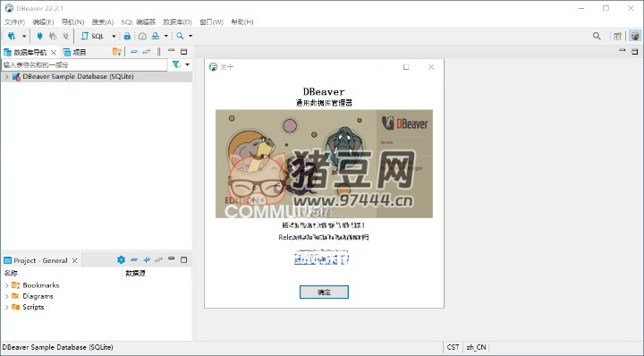Maximize the editor area at top right
Image resolution: width=644 pixels, height=356 pixels.
[x=634, y=51]
